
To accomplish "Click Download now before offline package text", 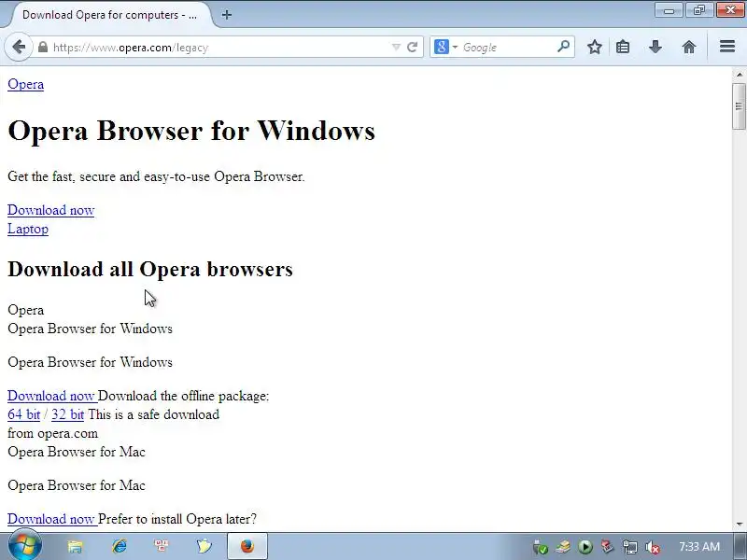I will tap(52, 396).
